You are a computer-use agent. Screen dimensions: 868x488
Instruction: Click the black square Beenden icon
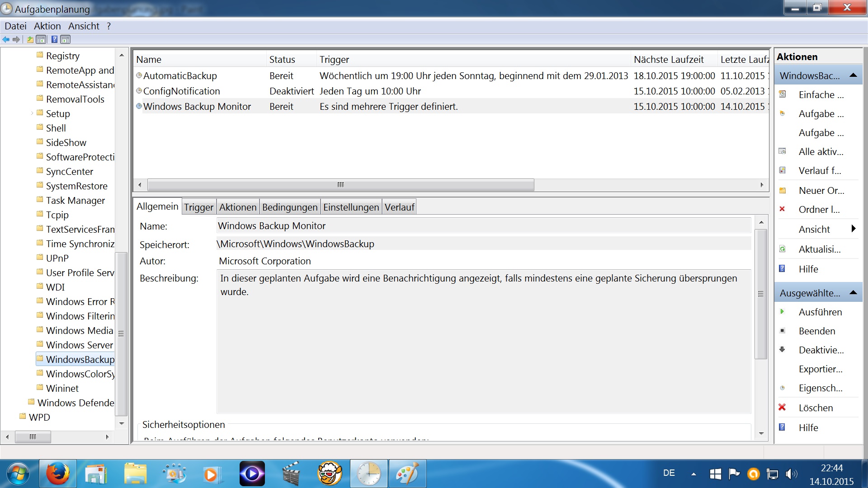click(783, 331)
